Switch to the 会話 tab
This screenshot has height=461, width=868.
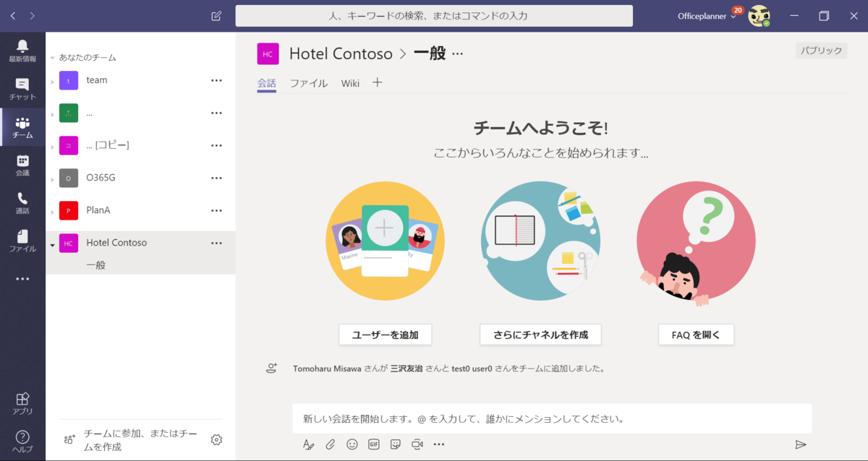pos(267,83)
